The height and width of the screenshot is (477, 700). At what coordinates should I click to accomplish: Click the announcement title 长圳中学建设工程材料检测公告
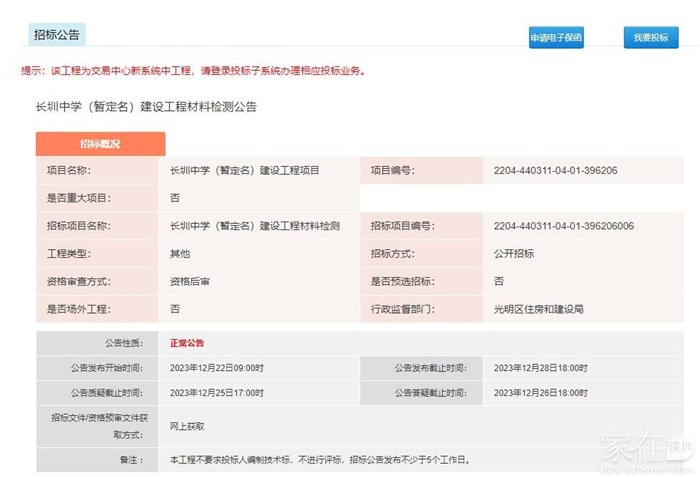[146, 107]
